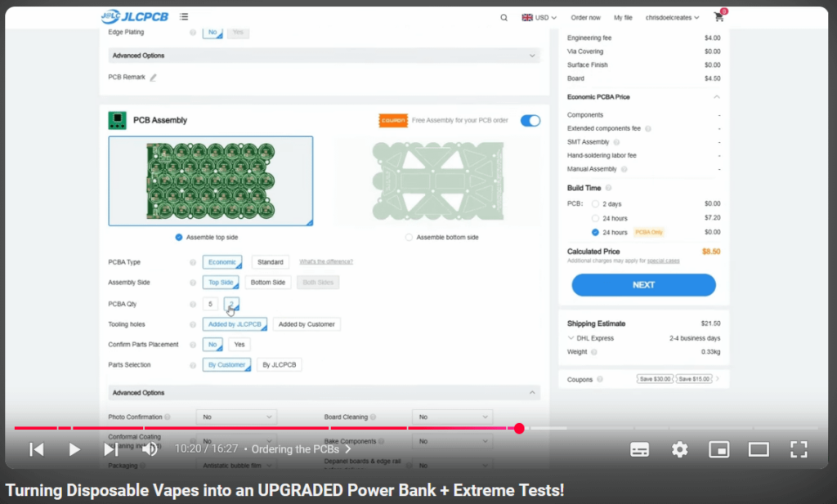Open the hamburger menu next to the logo

coord(184,17)
